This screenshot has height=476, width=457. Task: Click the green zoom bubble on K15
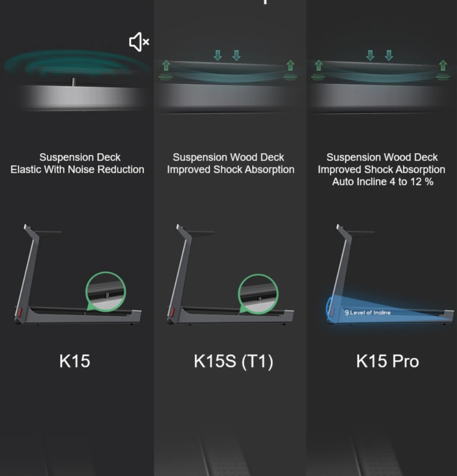tap(105, 291)
